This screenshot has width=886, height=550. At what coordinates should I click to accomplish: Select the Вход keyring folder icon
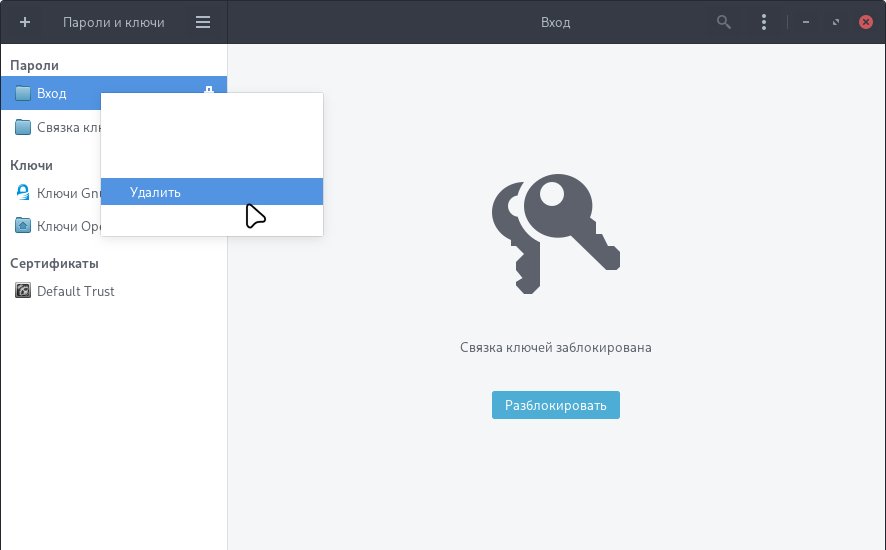[x=23, y=93]
